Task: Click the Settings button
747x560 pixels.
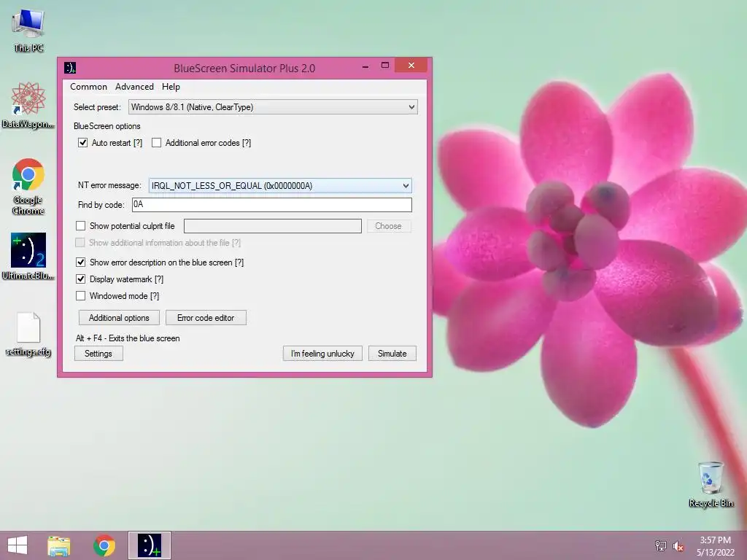Action: (98, 354)
